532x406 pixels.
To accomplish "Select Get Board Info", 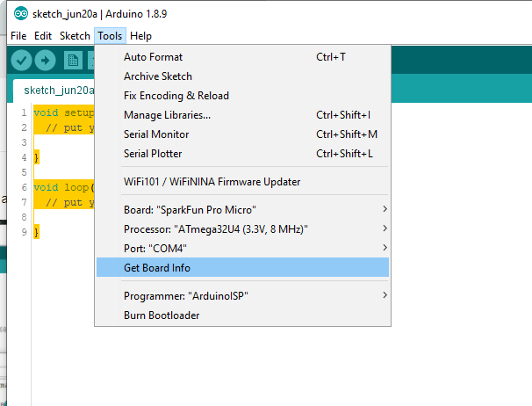I will (x=242, y=267).
